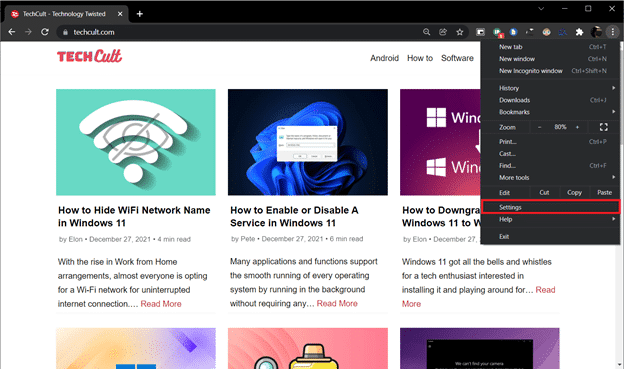The width and height of the screenshot is (624, 370).
Task: Click the browser forward arrow
Action: click(x=28, y=32)
